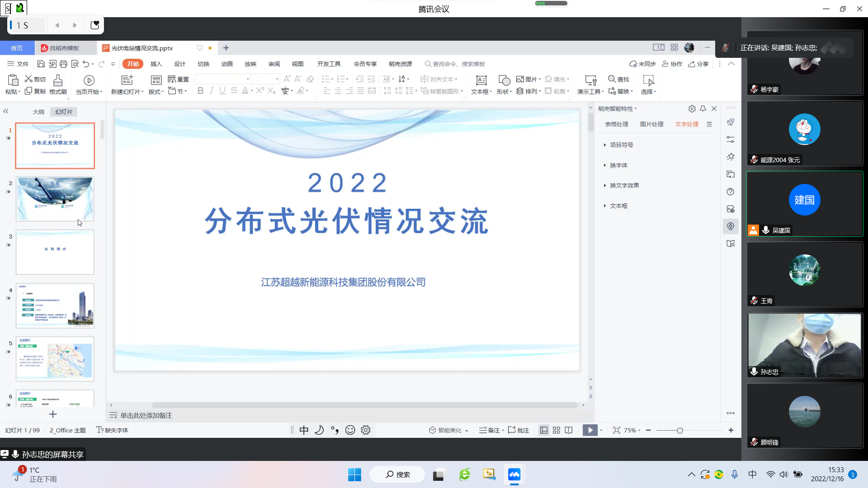Pin the 稻壳智能特性 panel
The image size is (868, 488).
[703, 108]
